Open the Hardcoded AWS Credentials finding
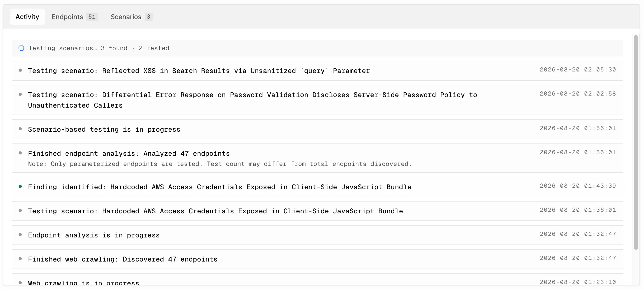Screen dimensions: 644x289 pos(318,187)
